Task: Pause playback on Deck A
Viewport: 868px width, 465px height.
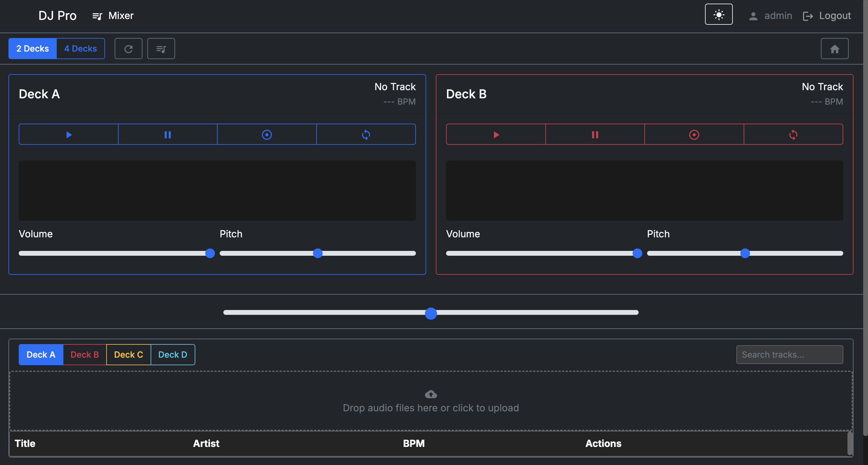Action: pos(168,134)
